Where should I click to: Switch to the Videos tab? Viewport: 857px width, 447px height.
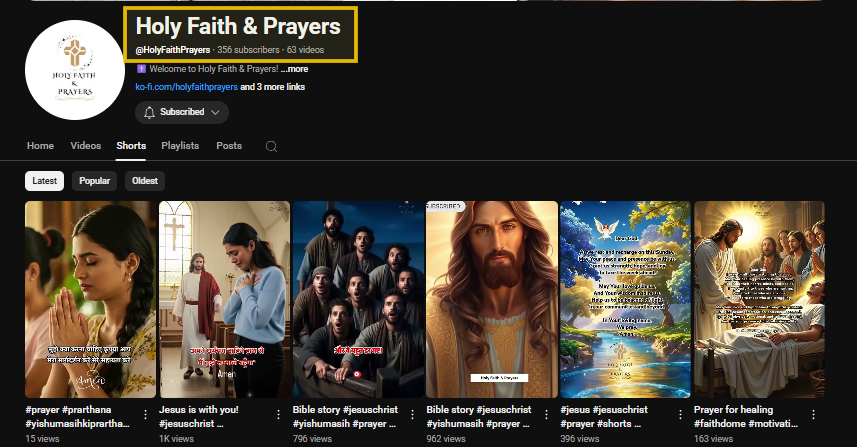point(86,146)
